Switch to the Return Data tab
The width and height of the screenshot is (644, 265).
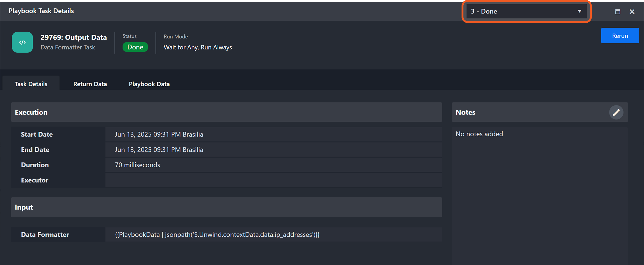90,84
